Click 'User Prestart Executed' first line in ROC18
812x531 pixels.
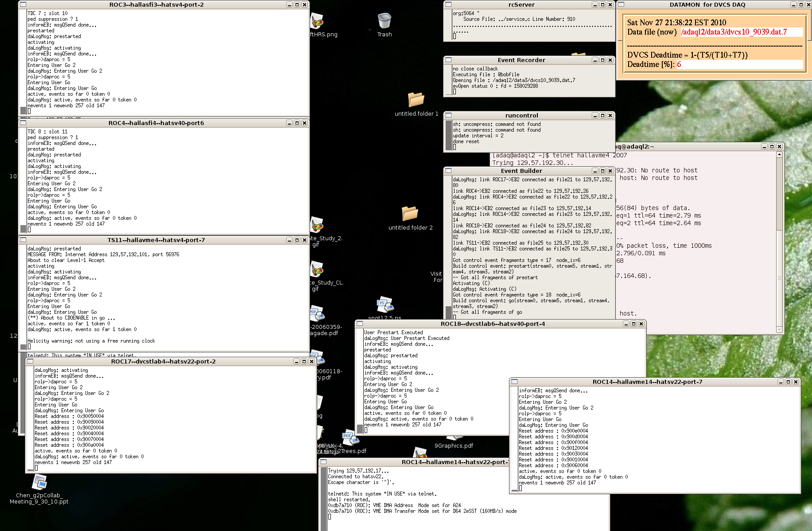(x=393, y=332)
